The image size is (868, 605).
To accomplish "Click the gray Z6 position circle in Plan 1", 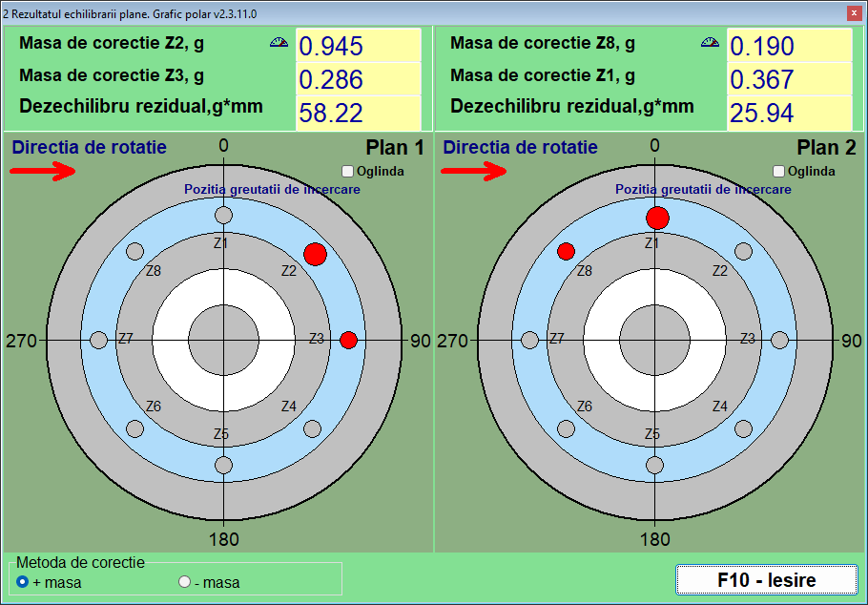I will [135, 428].
